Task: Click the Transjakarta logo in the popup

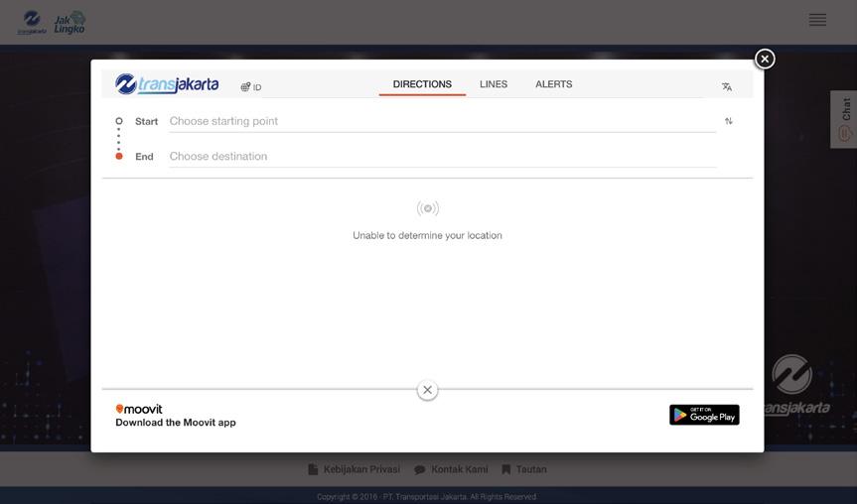Action: (x=167, y=84)
